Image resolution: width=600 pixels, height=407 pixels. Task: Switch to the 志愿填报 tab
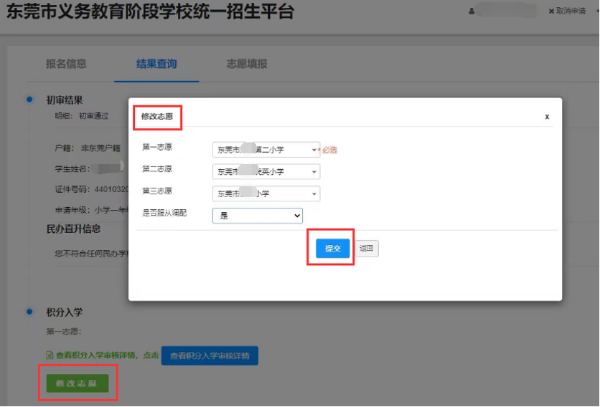pyautogui.click(x=247, y=64)
